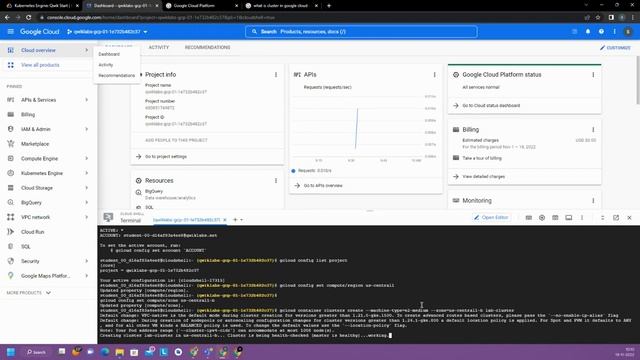Switch to the Recommendations tab
640x360 pixels.
(207, 47)
